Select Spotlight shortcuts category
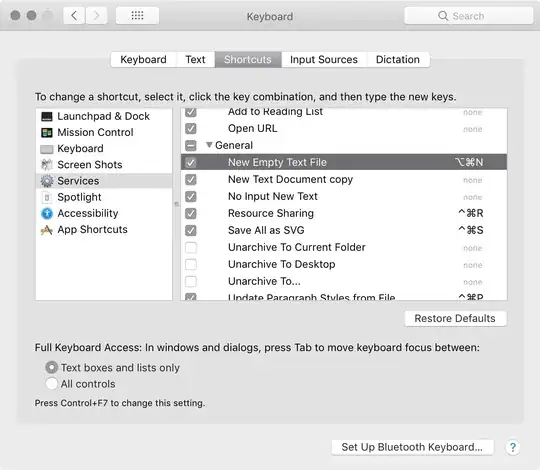The image size is (540, 470). [79, 197]
